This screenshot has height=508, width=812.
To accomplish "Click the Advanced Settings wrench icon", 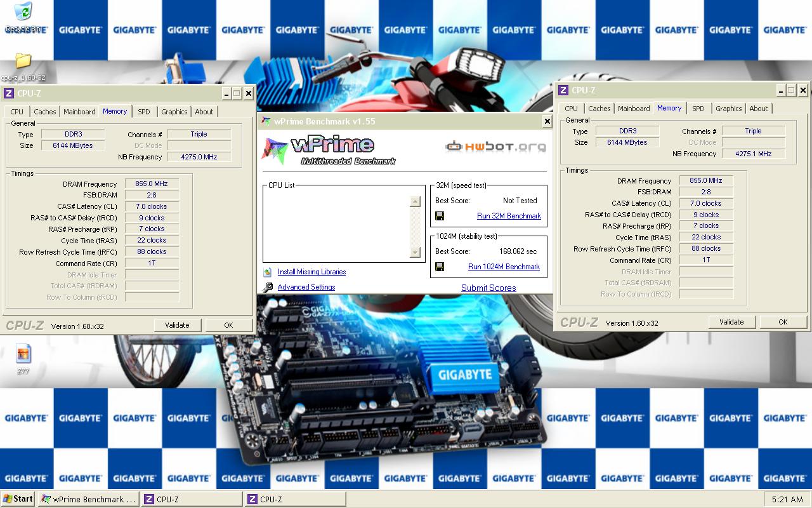I will click(x=268, y=287).
